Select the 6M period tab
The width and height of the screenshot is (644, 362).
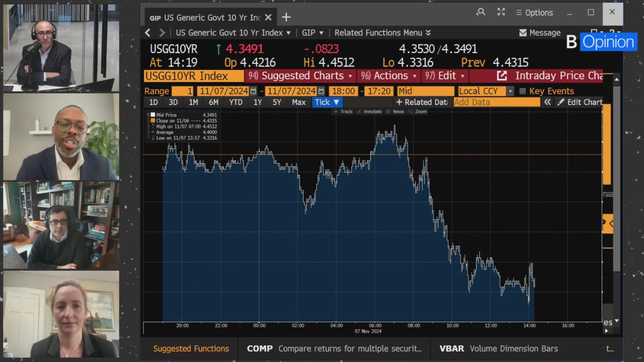coord(214,102)
